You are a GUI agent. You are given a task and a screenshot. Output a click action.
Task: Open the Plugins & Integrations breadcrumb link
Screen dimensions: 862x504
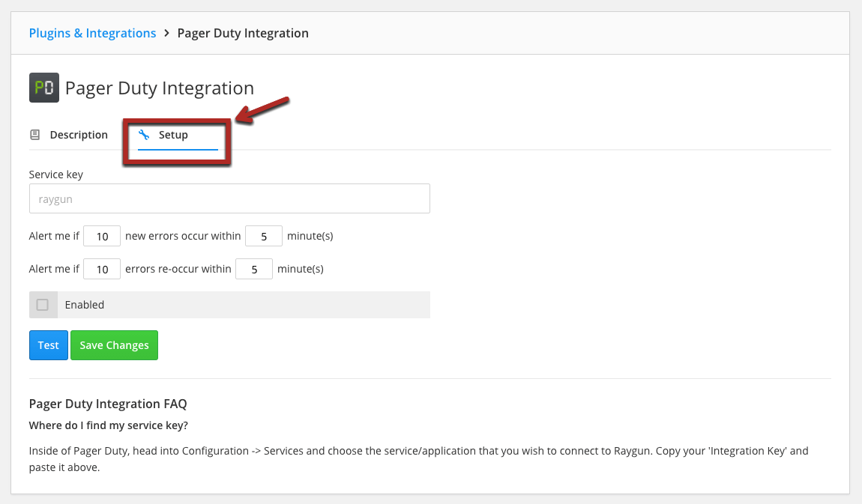pos(92,32)
